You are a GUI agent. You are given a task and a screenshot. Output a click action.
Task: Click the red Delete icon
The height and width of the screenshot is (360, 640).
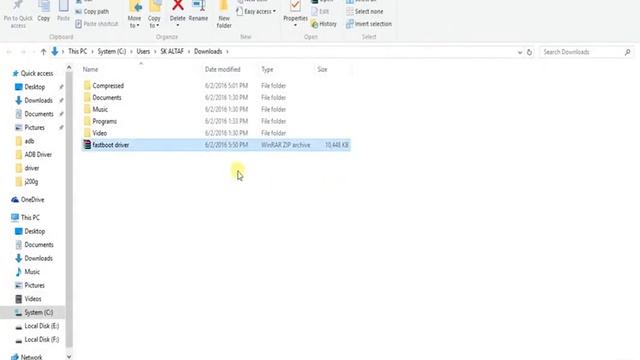tap(178, 6)
